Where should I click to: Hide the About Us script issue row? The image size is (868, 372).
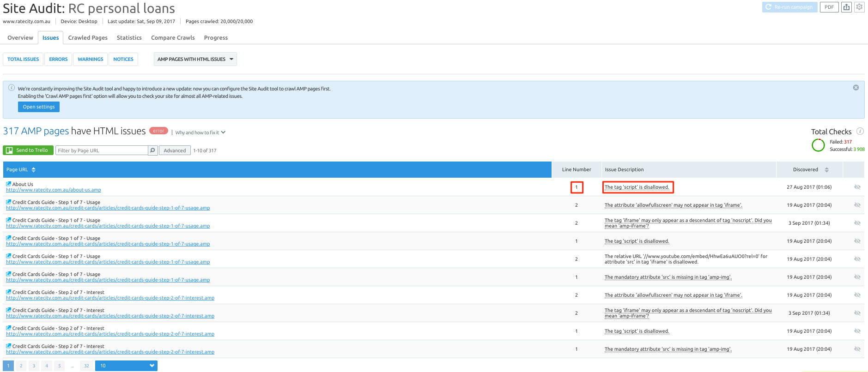coord(857,187)
